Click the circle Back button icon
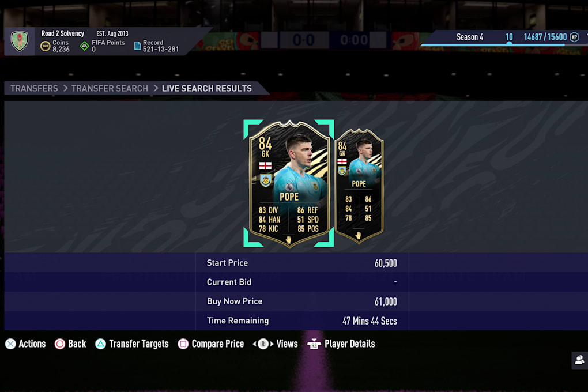 pos(59,344)
